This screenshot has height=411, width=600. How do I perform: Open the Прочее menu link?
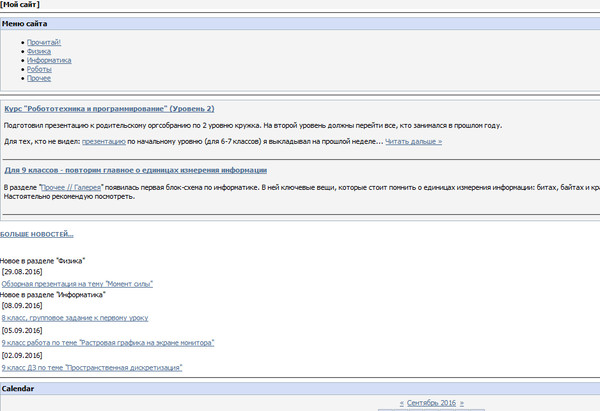(x=39, y=78)
